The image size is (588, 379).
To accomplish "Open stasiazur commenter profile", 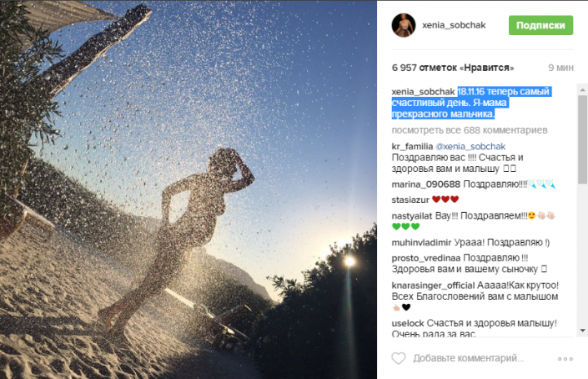I will 410,200.
